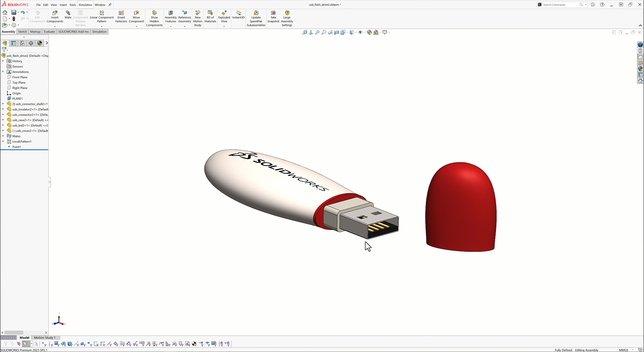Expand the usb_case2 component
Viewport: 644px width, 352px height.
3,120
